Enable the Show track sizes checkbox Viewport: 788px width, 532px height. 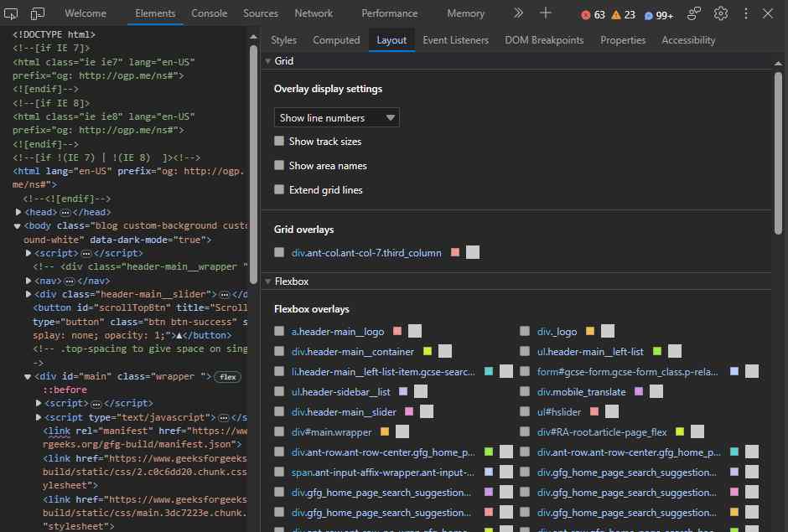click(280, 142)
